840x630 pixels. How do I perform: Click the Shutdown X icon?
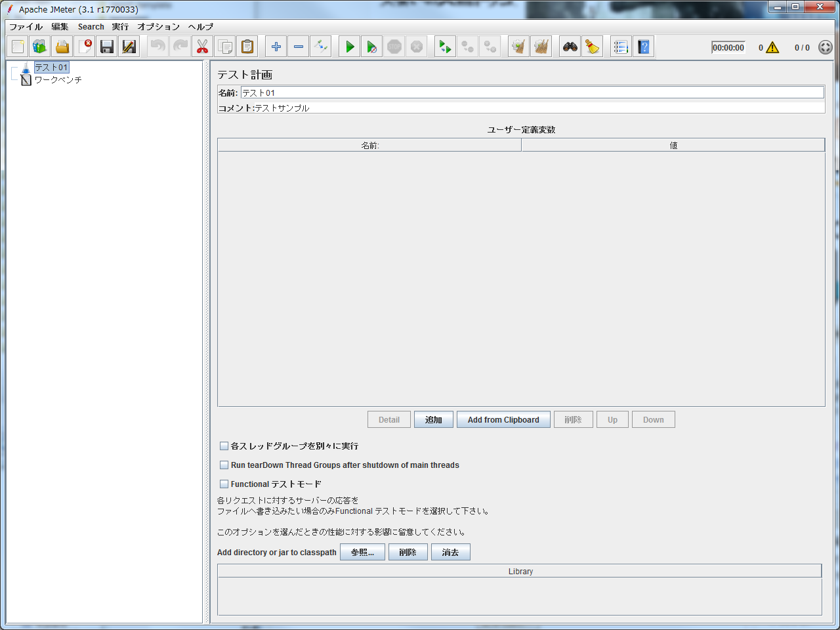[x=417, y=47]
